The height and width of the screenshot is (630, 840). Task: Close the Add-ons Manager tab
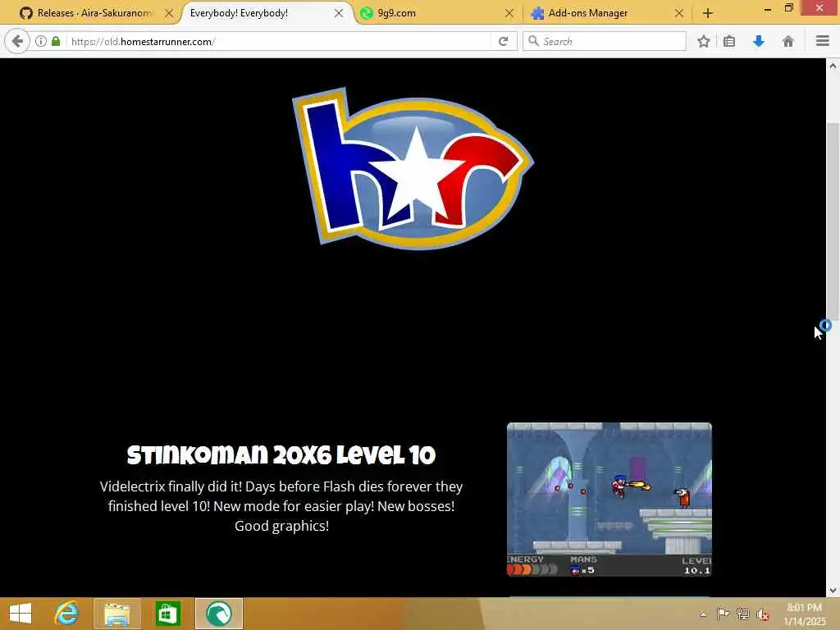tap(678, 13)
